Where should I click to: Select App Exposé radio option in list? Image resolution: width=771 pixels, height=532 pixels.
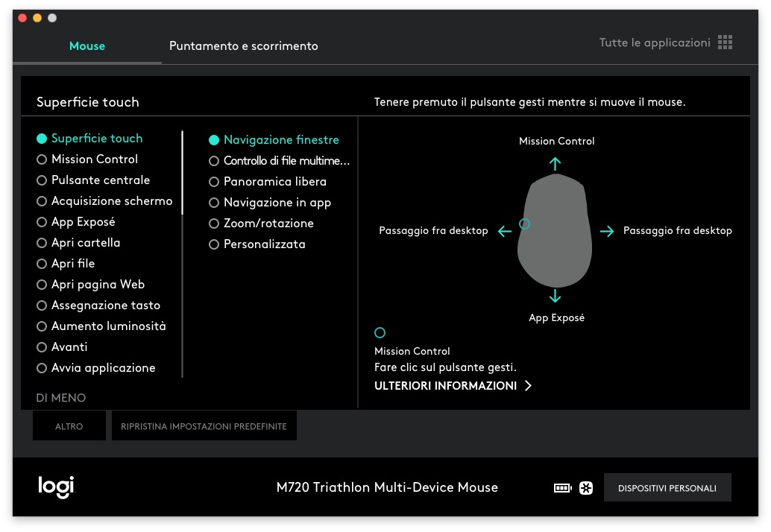[x=76, y=222]
